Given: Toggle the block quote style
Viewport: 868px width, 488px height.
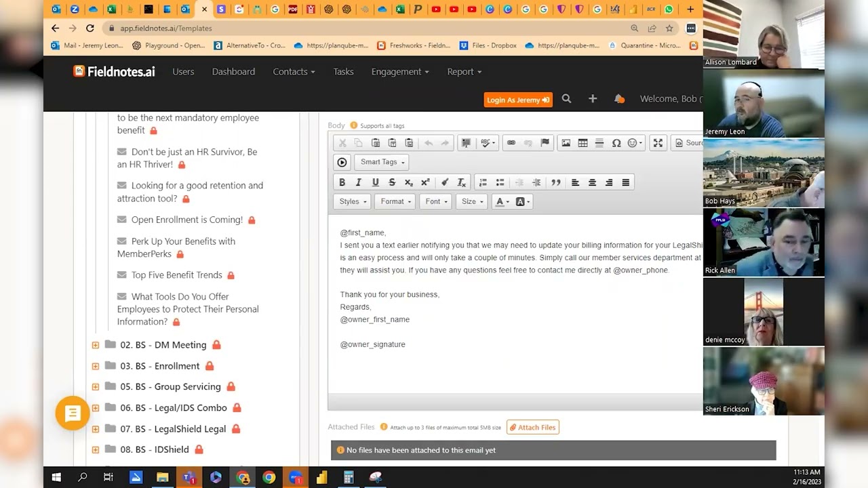Looking at the screenshot, I should point(556,182).
